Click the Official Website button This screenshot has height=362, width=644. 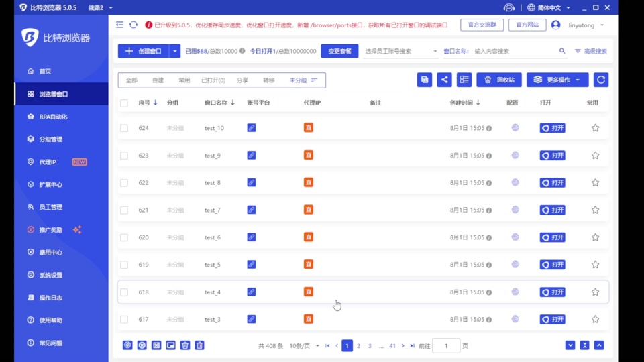click(x=527, y=25)
